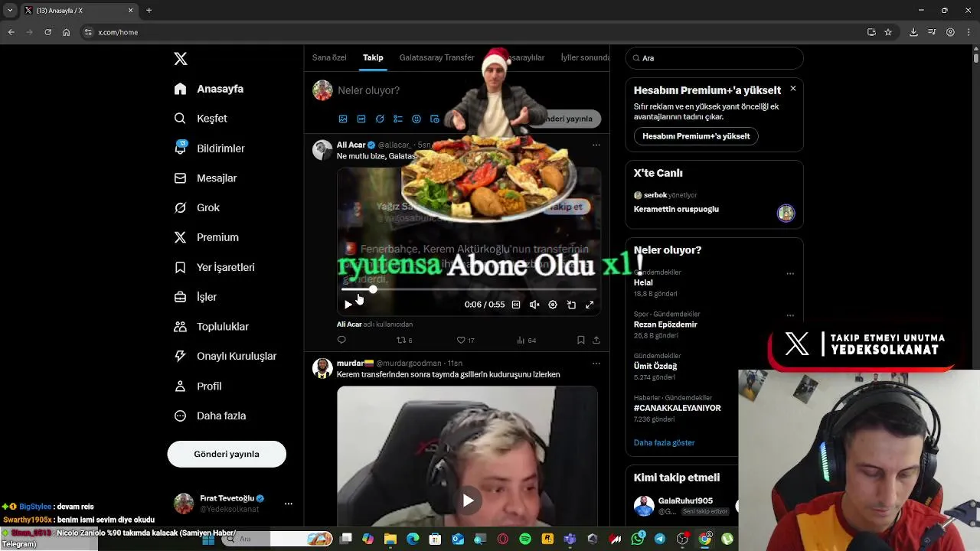Add image to post via media icon
Image resolution: width=980 pixels, height=551 pixels.
(343, 119)
